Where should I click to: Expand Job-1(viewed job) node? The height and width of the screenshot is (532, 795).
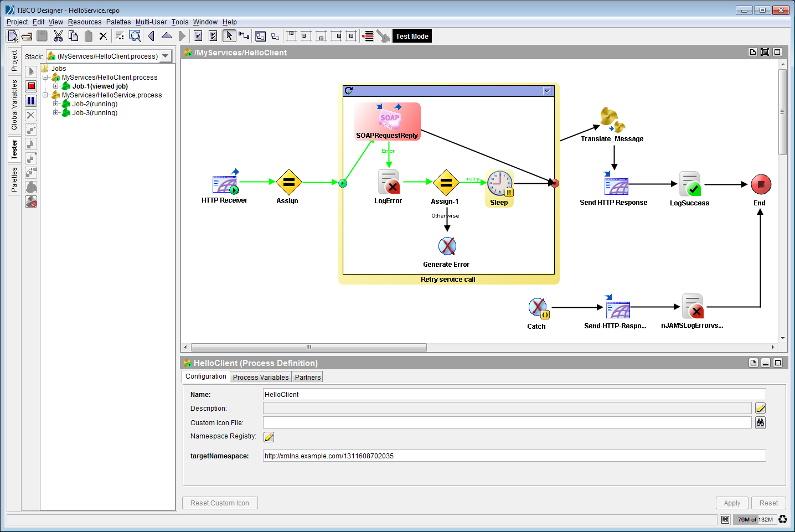55,86
